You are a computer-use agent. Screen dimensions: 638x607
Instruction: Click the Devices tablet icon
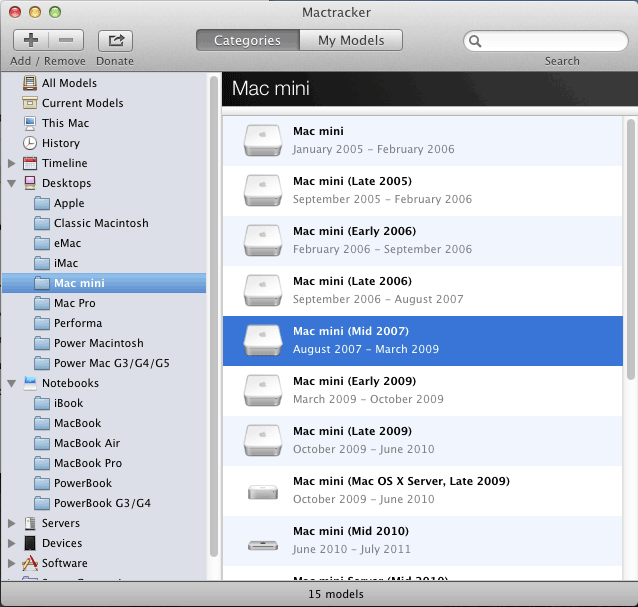point(30,543)
